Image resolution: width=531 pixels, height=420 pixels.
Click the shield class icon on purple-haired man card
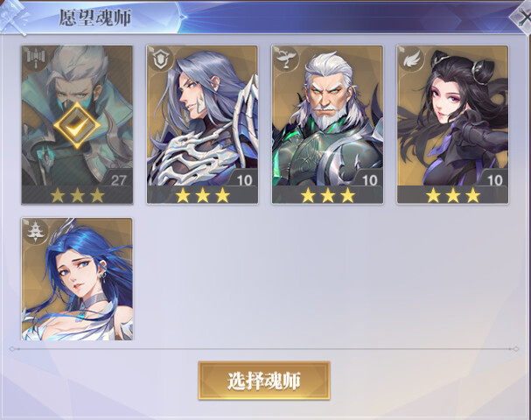[x=161, y=59]
